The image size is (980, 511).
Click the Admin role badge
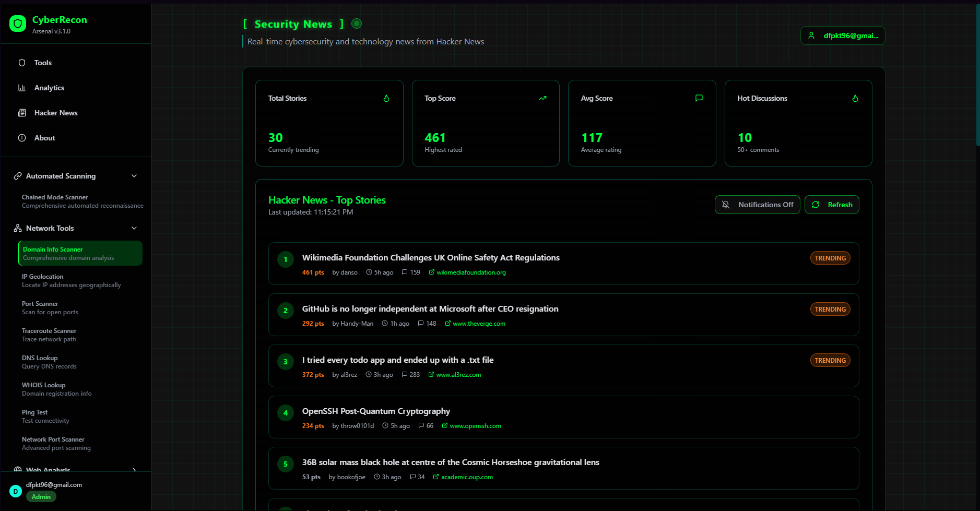41,496
